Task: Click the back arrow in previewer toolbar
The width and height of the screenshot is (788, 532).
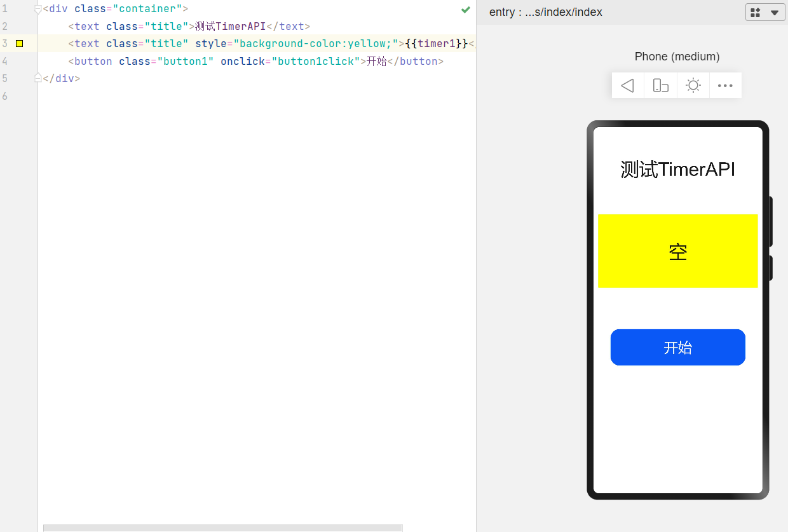Action: pyautogui.click(x=628, y=86)
